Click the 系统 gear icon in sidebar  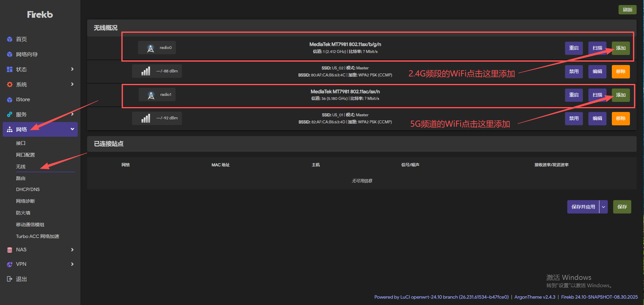tap(10, 84)
